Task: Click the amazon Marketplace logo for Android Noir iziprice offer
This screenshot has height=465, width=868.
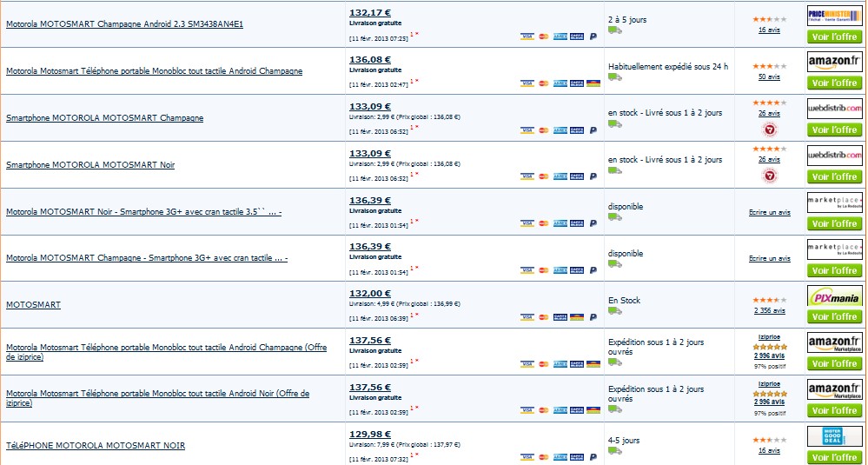Action: pyautogui.click(x=834, y=389)
